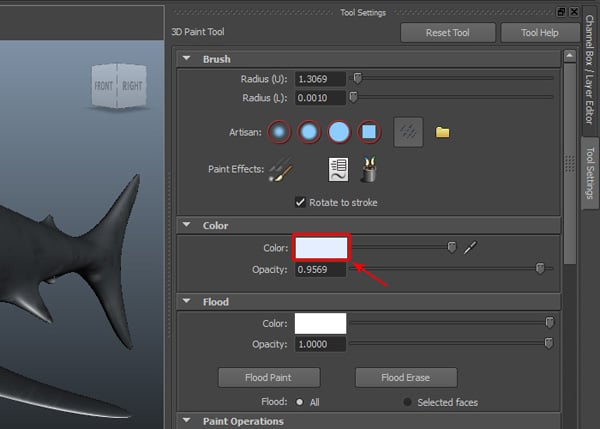Select Flood Selected faces radio option
The height and width of the screenshot is (429, 600).
click(408, 402)
